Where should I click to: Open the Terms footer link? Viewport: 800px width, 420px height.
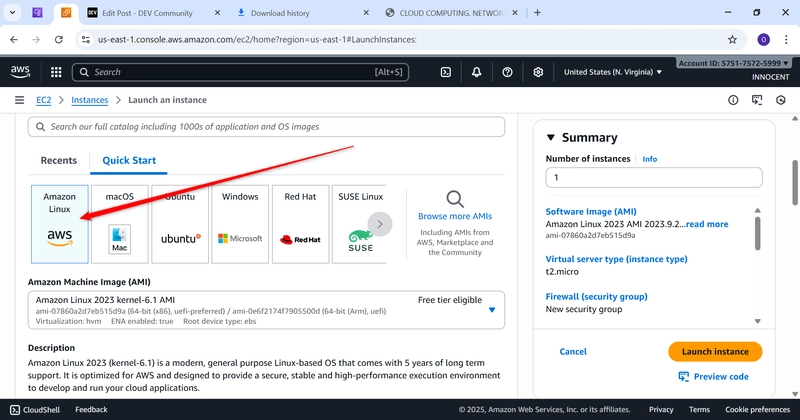point(699,410)
